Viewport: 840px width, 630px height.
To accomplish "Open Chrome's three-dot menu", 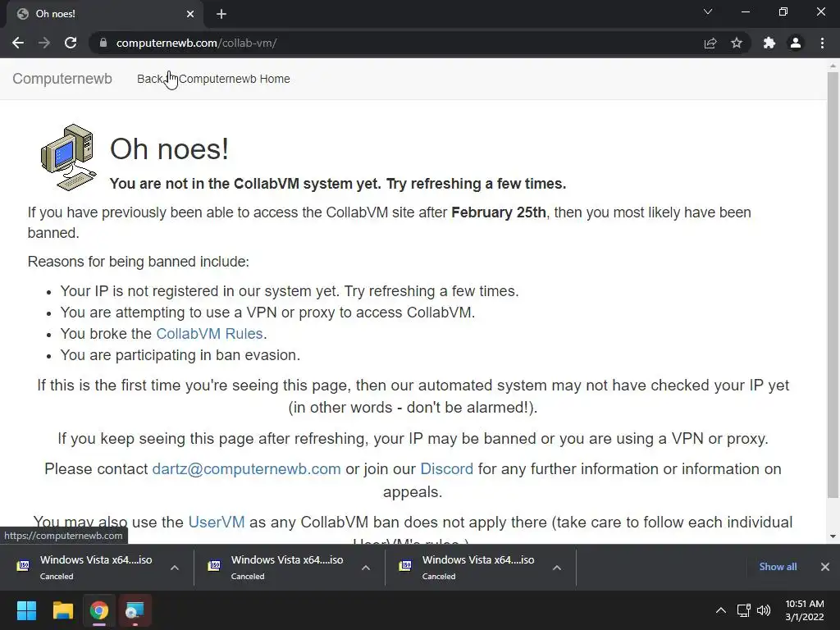I will [822, 43].
